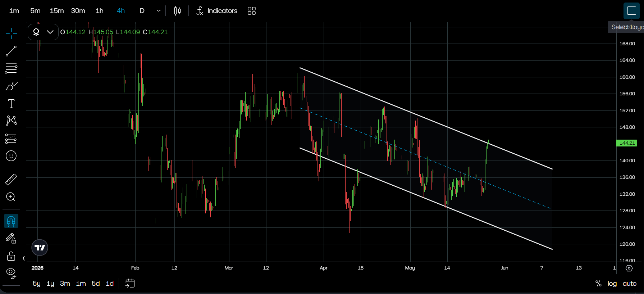Screen dimensions: 644x294
Task: Set date range to 5y
Action: coord(37,284)
